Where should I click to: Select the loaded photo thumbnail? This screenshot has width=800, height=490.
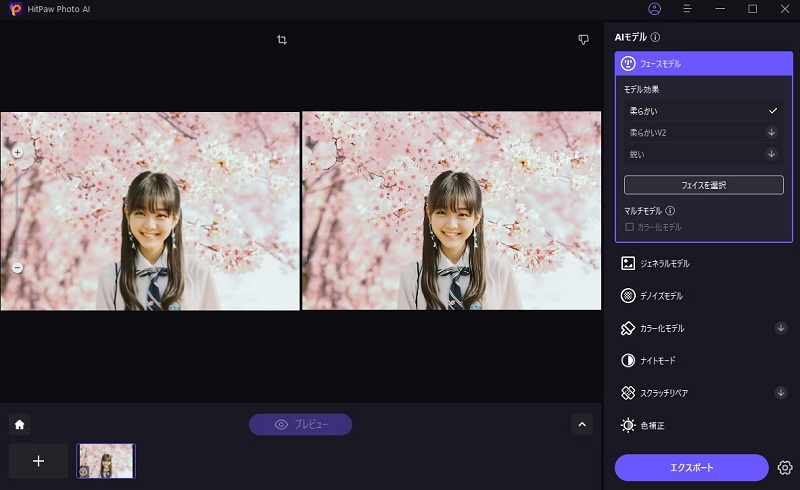click(x=106, y=461)
